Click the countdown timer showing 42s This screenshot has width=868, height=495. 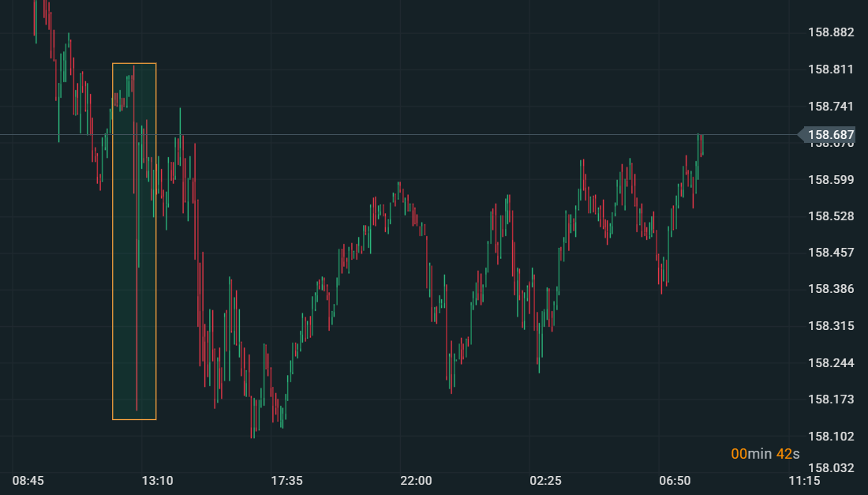point(765,454)
